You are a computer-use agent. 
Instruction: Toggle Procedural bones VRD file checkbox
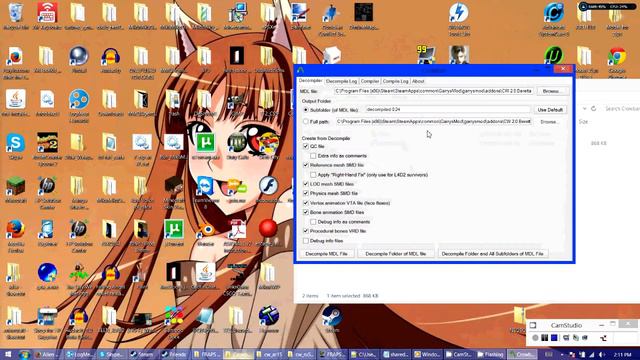tap(306, 231)
